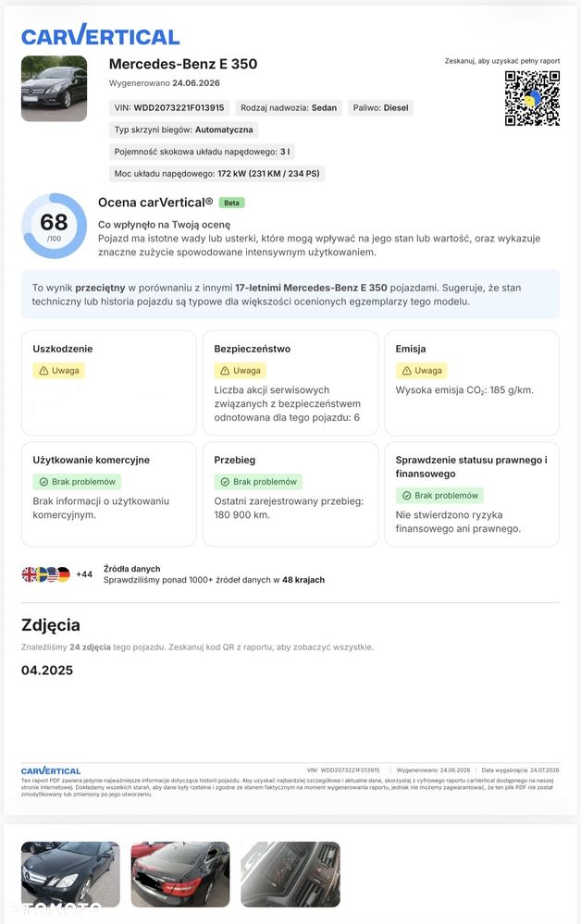Click the Uwaga badge in Emisja card

pyautogui.click(x=421, y=371)
